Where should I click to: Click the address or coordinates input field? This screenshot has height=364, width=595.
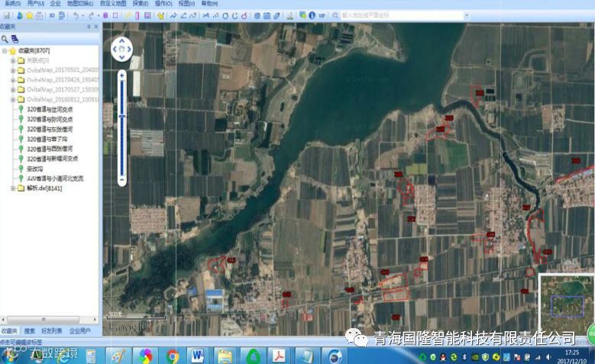pyautogui.click(x=403, y=15)
